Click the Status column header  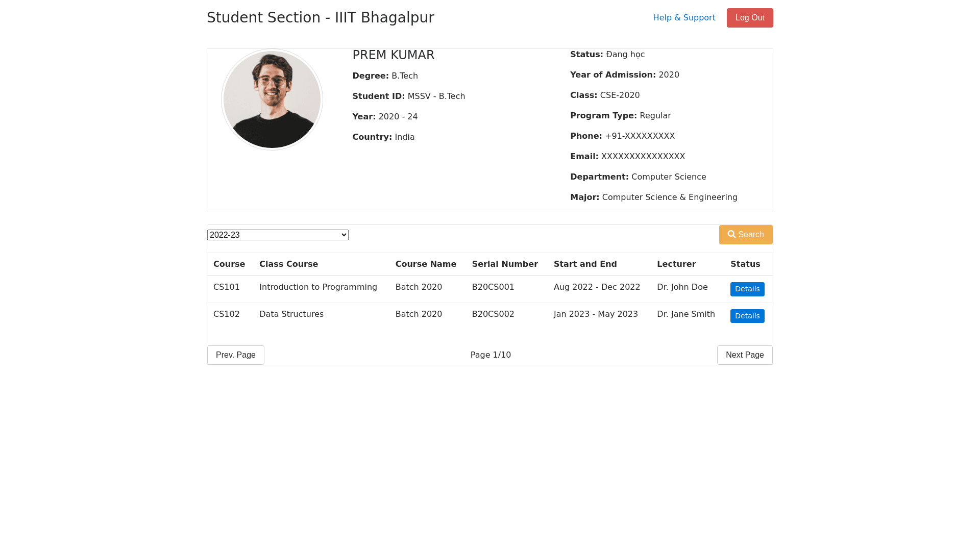745,264
